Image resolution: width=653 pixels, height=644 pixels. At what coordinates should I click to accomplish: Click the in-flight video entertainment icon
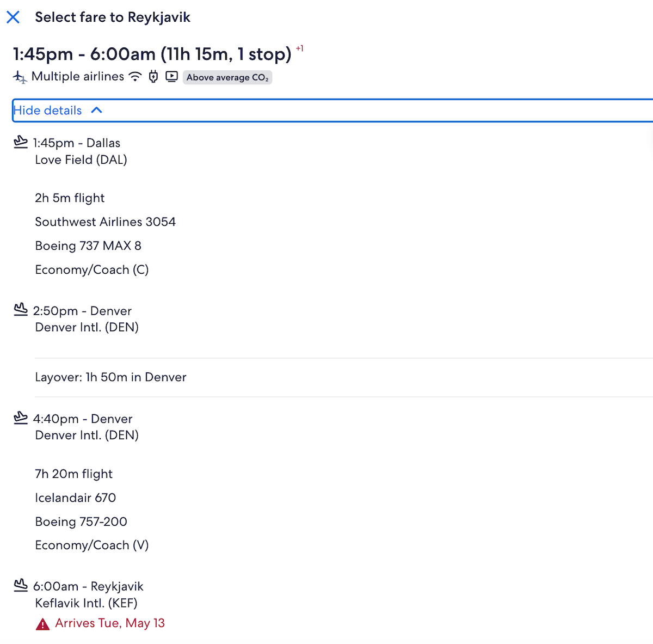172,77
